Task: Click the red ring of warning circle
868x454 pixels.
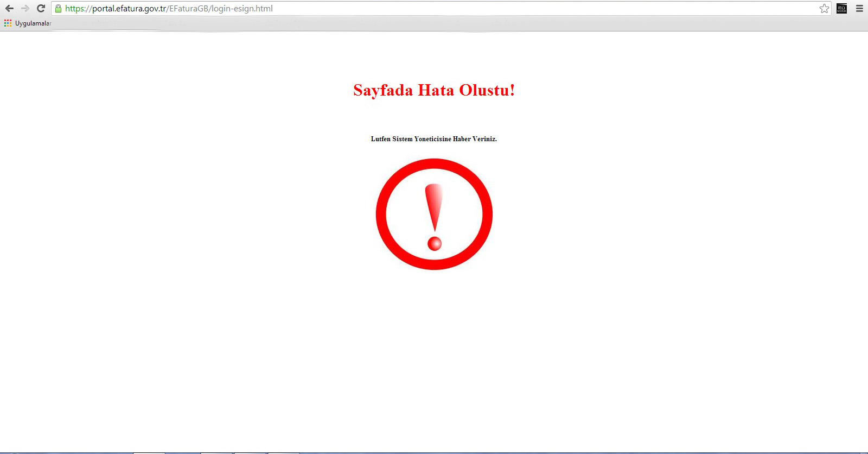Action: pyautogui.click(x=380, y=215)
